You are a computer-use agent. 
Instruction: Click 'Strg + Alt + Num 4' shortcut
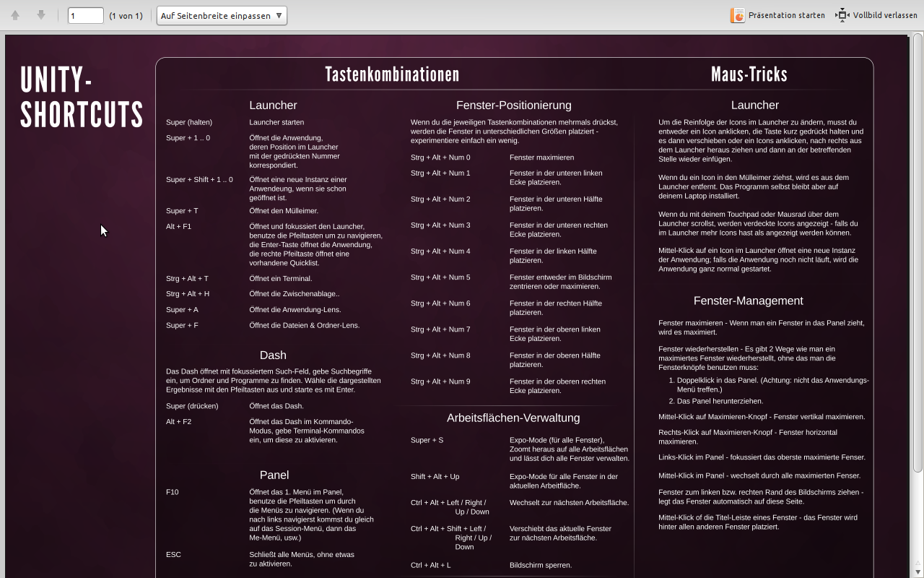440,251
